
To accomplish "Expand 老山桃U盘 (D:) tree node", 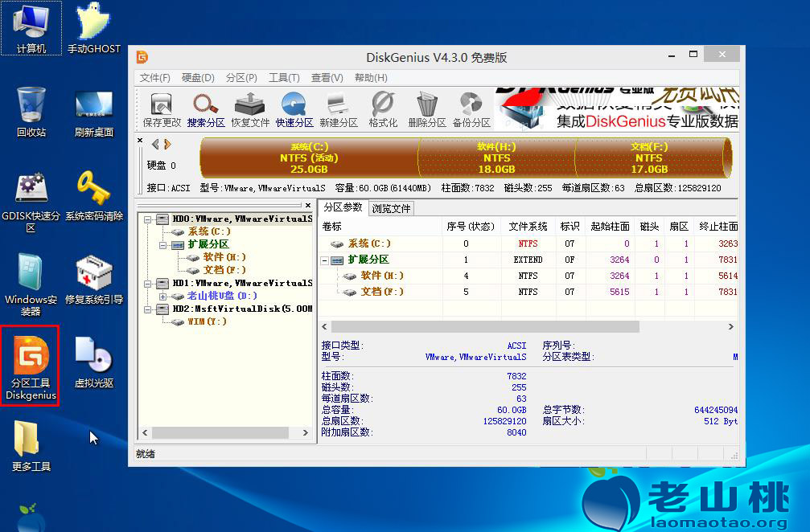I will click(162, 297).
